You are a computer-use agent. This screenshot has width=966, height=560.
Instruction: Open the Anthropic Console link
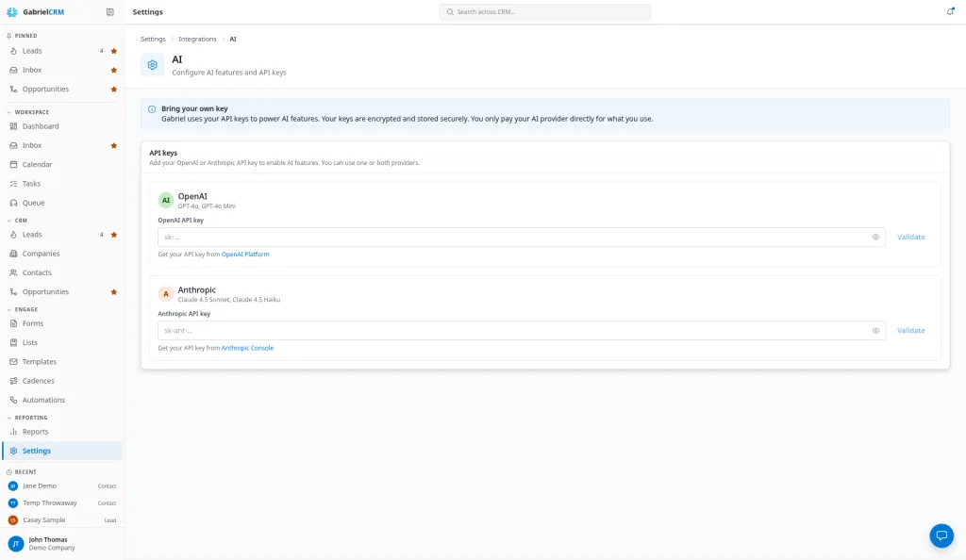click(x=247, y=348)
